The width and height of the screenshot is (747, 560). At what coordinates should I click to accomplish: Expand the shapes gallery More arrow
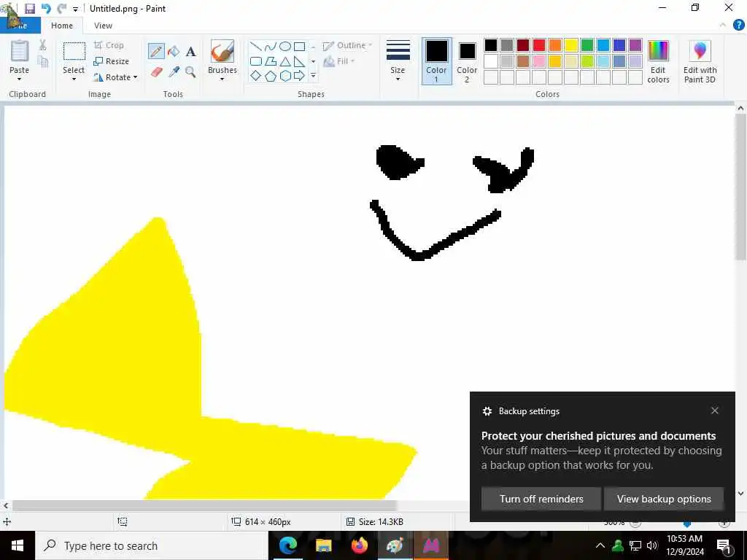tap(314, 76)
